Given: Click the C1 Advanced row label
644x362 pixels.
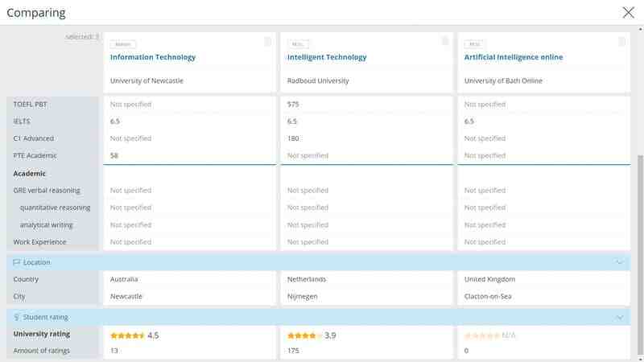Looking at the screenshot, I should (33, 138).
